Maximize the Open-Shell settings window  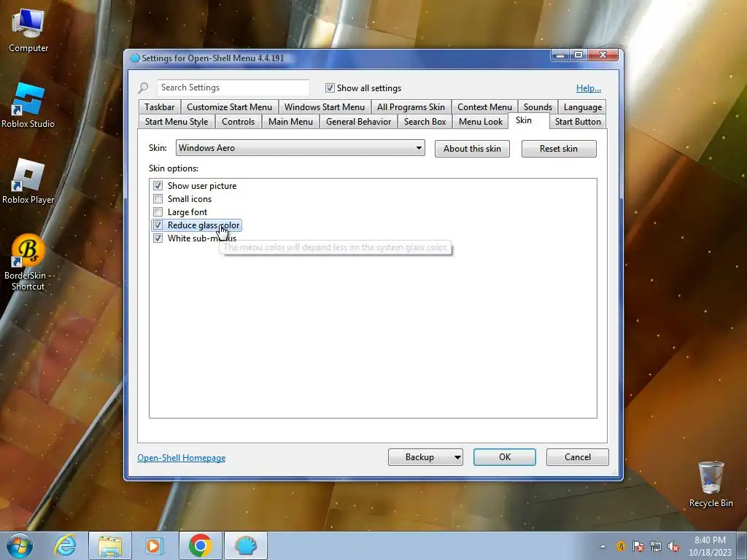(578, 55)
